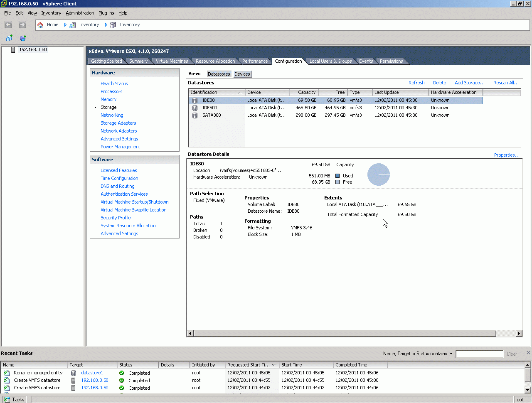Click the light blue Free legend swatch
The width and height of the screenshot is (532, 403).
(337, 182)
